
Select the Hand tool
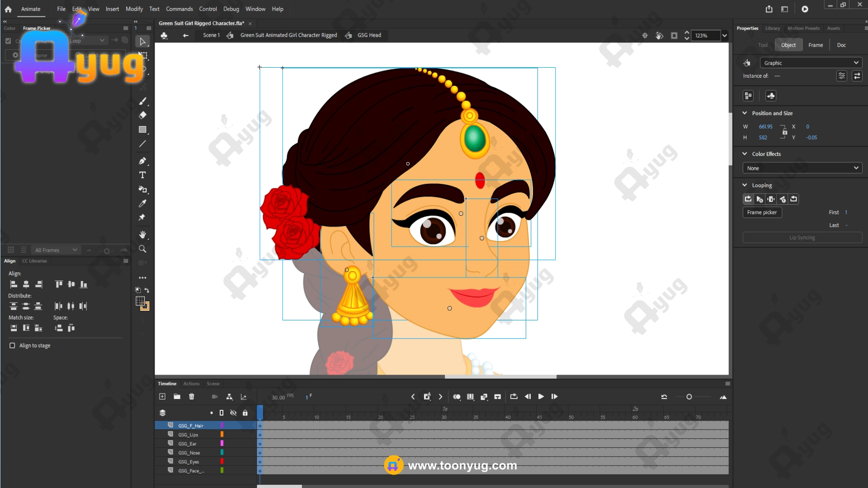click(142, 235)
